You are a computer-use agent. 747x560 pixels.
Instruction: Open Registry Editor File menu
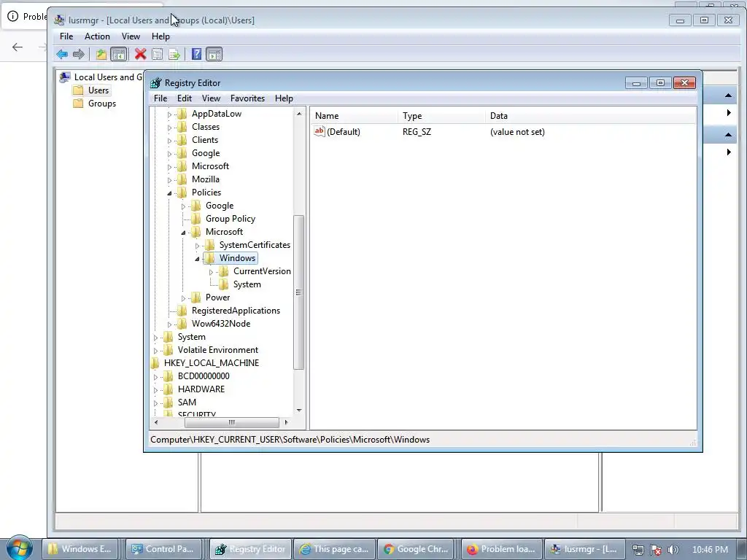tap(160, 98)
